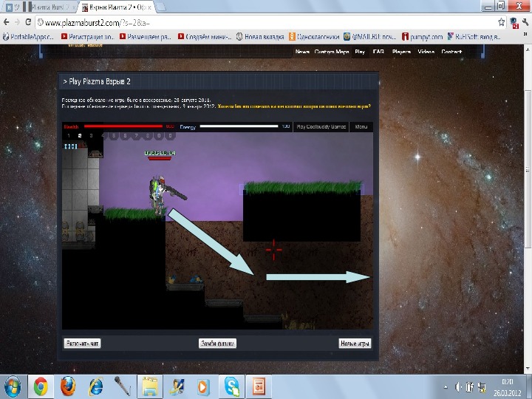Click the plazmaburst2.com address bar

(266, 23)
